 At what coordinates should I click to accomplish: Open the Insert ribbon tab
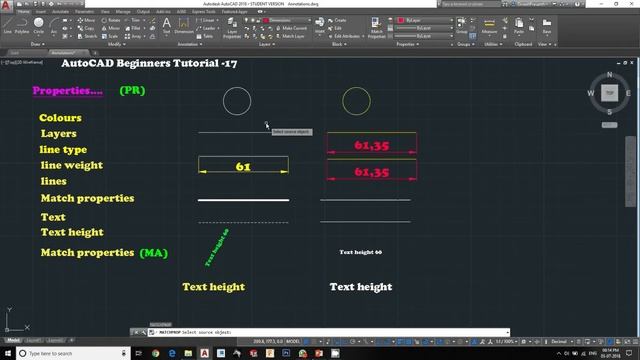pyautogui.click(x=41, y=12)
